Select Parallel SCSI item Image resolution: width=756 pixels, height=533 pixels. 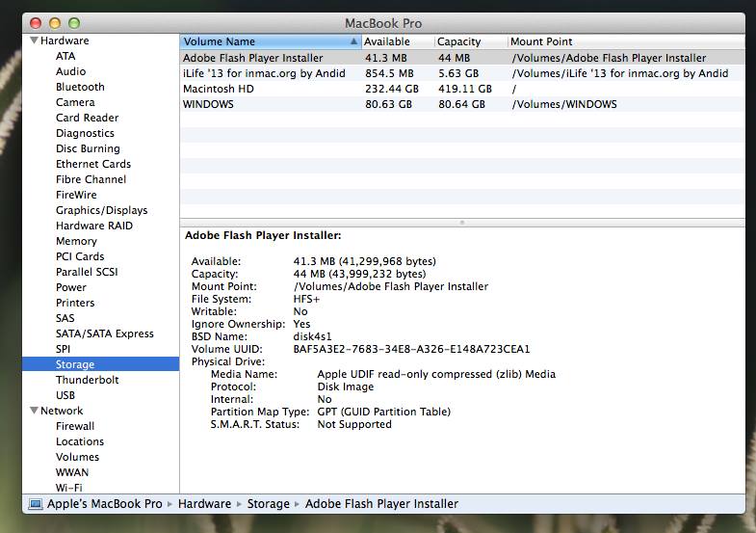pos(87,272)
